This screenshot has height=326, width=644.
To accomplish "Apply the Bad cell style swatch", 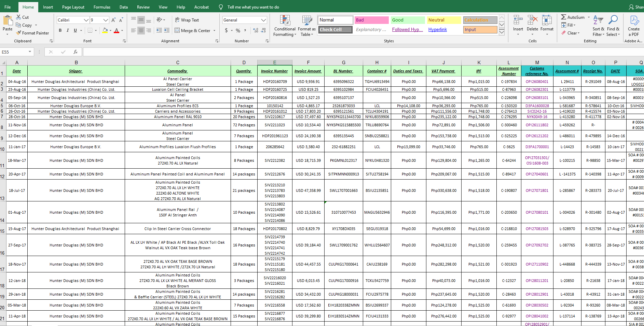I will (x=371, y=20).
